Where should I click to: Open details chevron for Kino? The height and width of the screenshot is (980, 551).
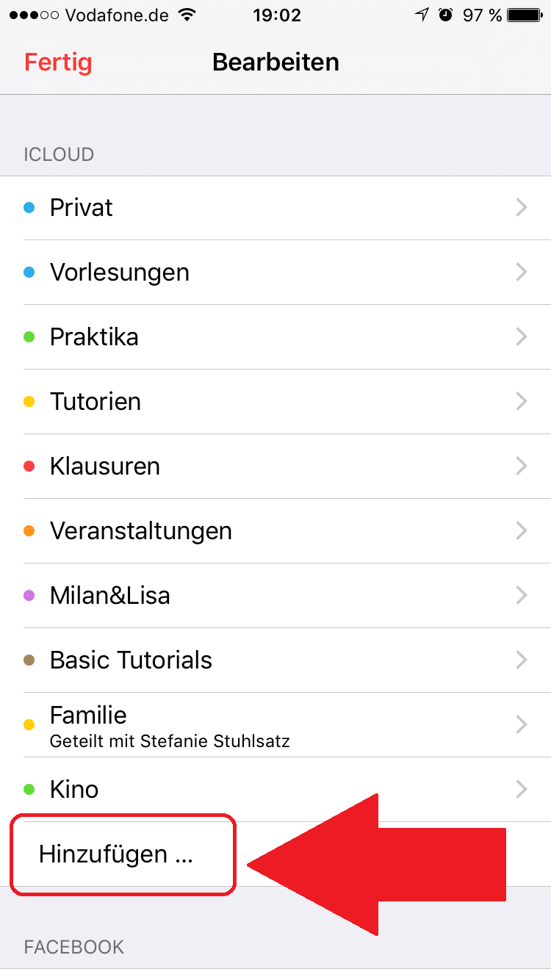point(522,790)
